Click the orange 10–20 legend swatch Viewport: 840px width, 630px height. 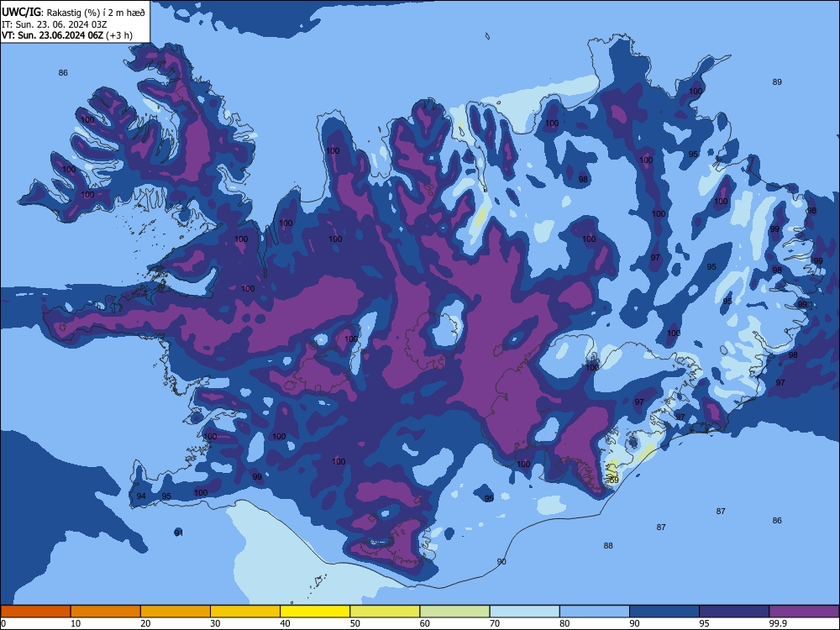click(106, 612)
